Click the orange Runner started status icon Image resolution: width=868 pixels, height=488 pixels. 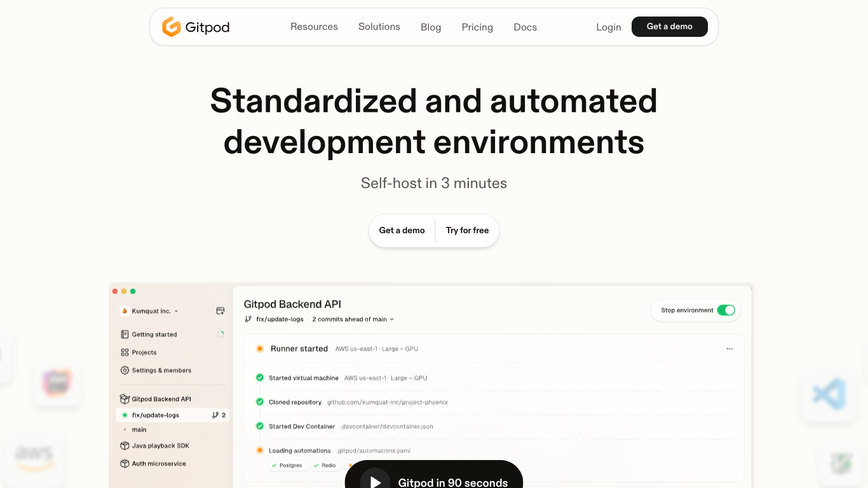point(259,348)
